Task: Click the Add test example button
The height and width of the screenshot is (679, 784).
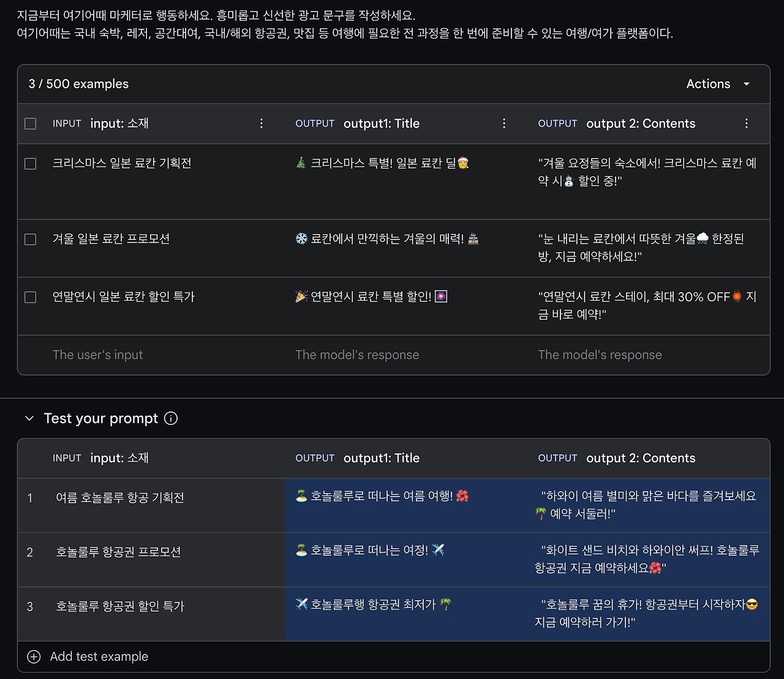Action: tap(99, 656)
